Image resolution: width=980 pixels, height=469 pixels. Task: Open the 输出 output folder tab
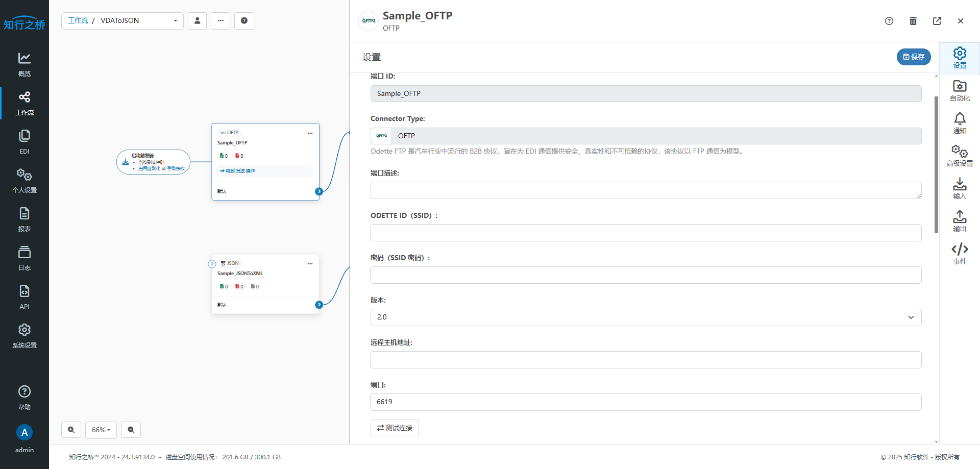960,221
